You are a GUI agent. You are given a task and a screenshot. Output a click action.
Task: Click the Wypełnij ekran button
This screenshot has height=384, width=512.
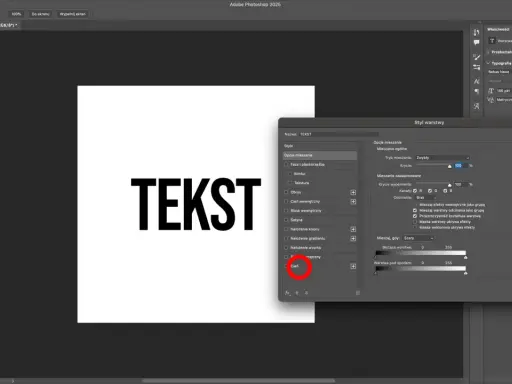point(73,14)
